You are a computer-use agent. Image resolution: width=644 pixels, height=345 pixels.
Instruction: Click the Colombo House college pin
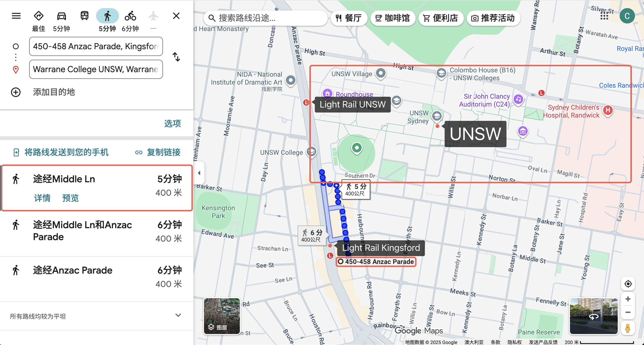441,74
